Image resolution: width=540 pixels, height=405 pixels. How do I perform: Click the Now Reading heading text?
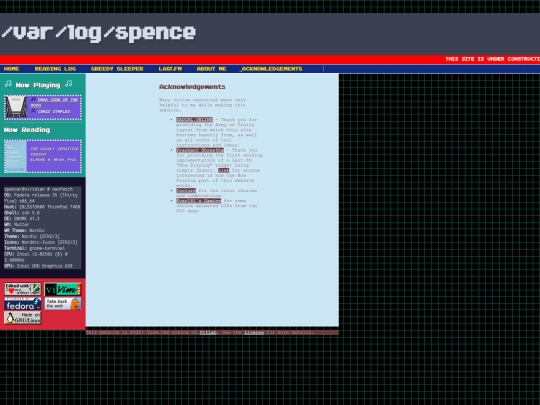point(27,130)
